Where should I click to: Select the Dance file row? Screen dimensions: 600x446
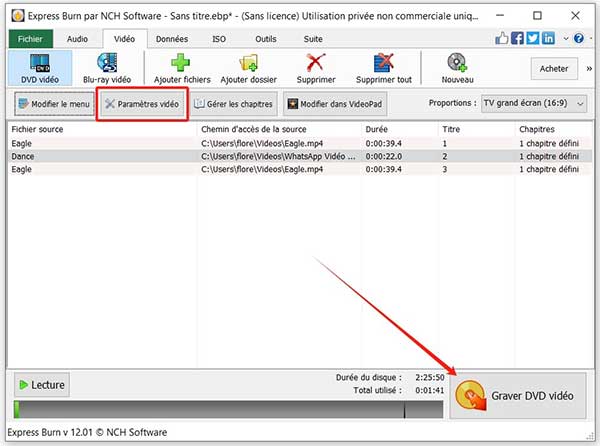[x=300, y=156]
